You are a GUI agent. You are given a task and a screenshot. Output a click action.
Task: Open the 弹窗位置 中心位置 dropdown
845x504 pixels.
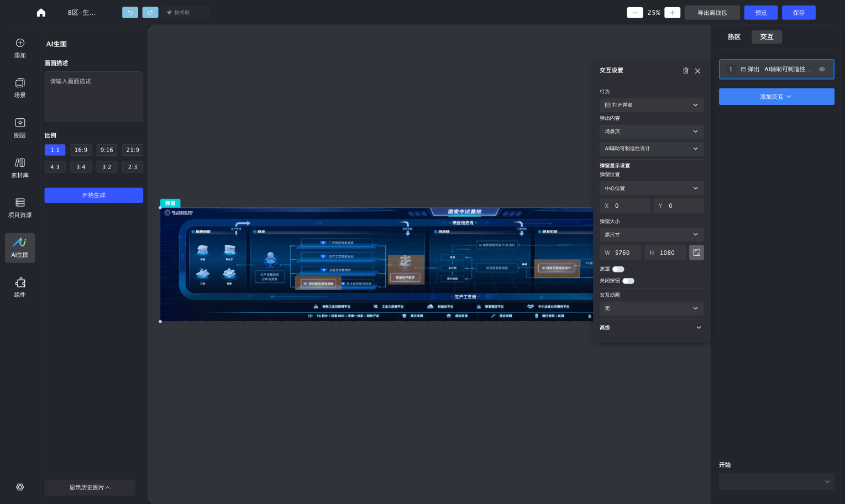652,188
